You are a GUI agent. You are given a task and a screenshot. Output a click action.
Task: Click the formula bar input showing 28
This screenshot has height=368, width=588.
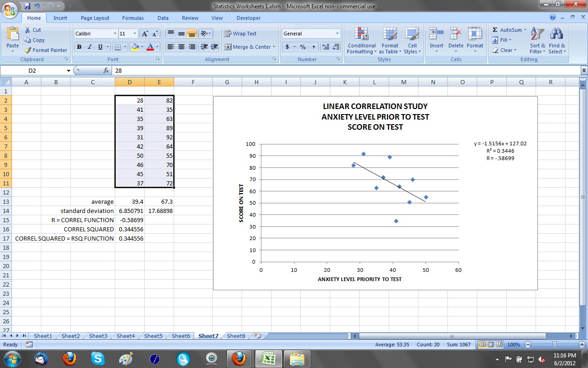[x=346, y=70]
